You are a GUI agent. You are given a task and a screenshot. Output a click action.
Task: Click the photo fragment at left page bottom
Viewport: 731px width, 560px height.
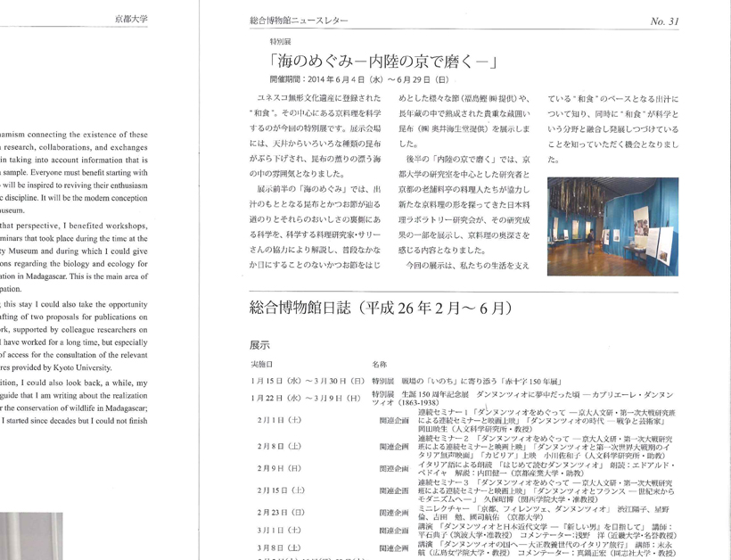click(x=31, y=536)
